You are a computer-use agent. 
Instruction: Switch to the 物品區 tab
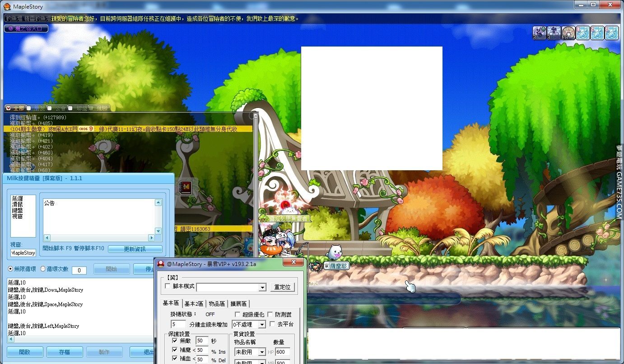(217, 303)
